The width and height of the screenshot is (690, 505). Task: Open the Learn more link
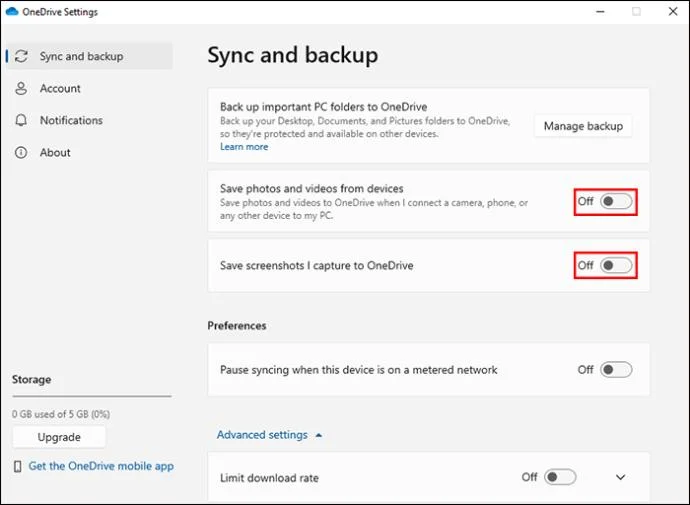244,147
